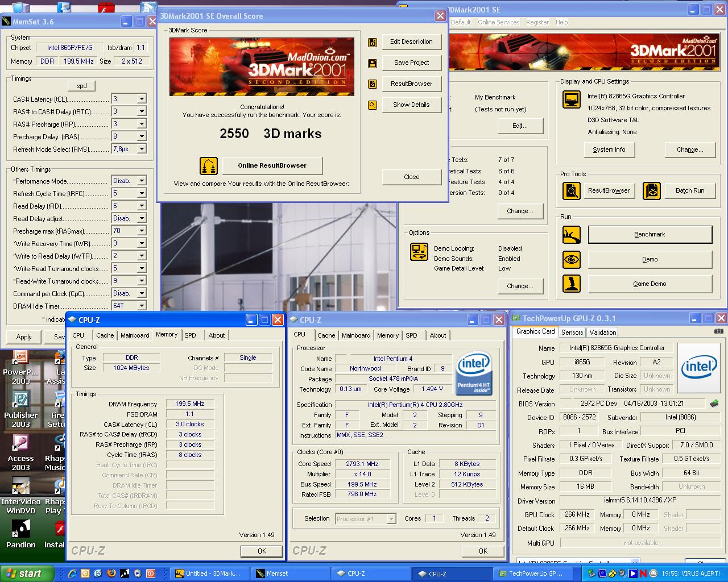Image resolution: width=728 pixels, height=582 pixels.
Task: Open the Pandion desktop icon
Action: point(21,534)
